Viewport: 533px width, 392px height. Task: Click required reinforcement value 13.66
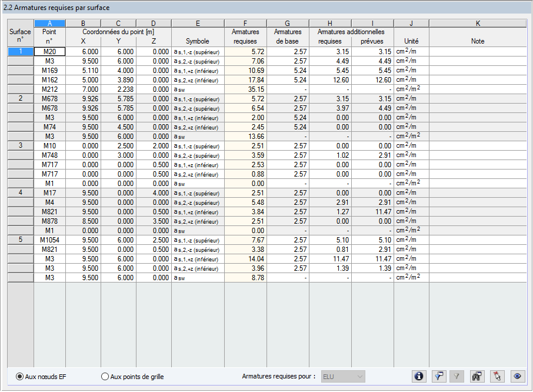[245, 137]
